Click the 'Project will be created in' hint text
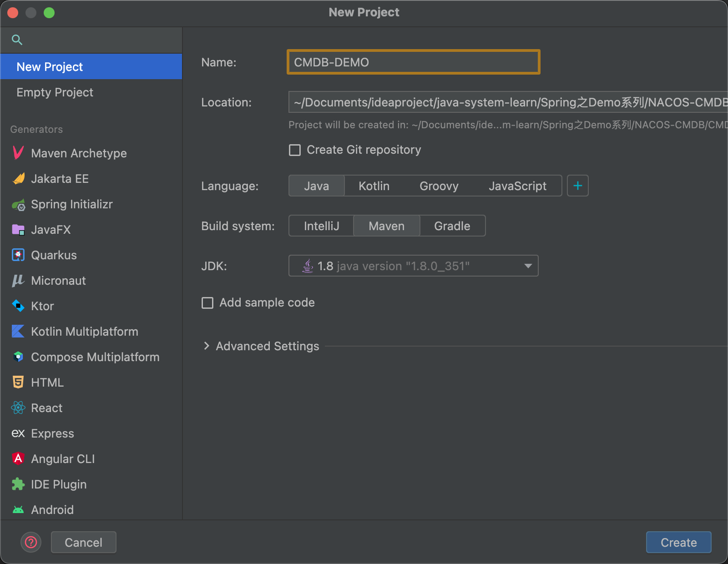Viewport: 728px width, 564px height. coord(508,125)
